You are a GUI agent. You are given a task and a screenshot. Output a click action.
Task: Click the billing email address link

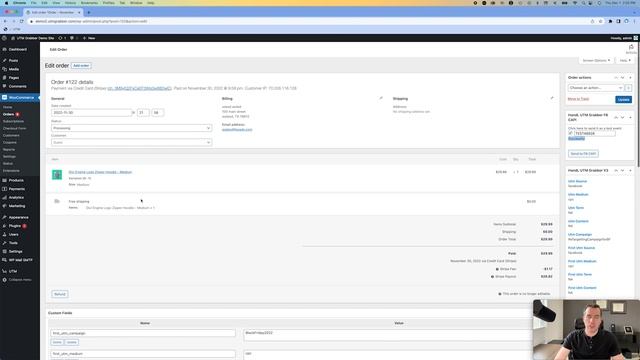pyautogui.click(x=237, y=130)
